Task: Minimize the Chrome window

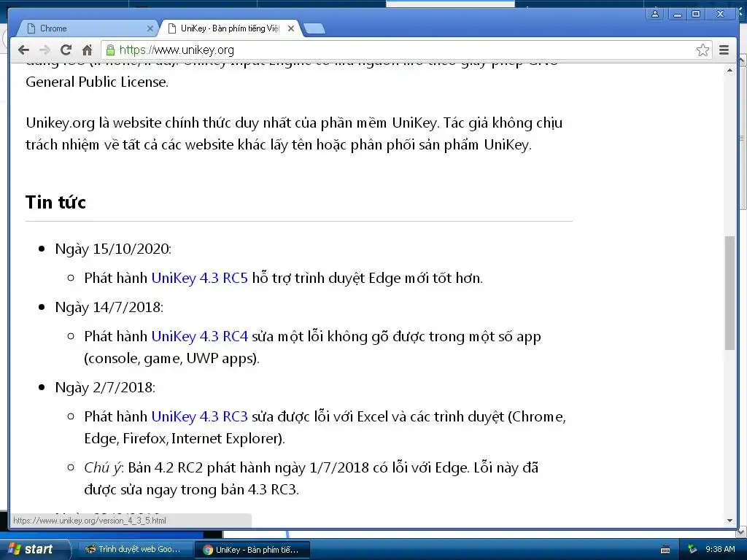Action: [x=678, y=14]
